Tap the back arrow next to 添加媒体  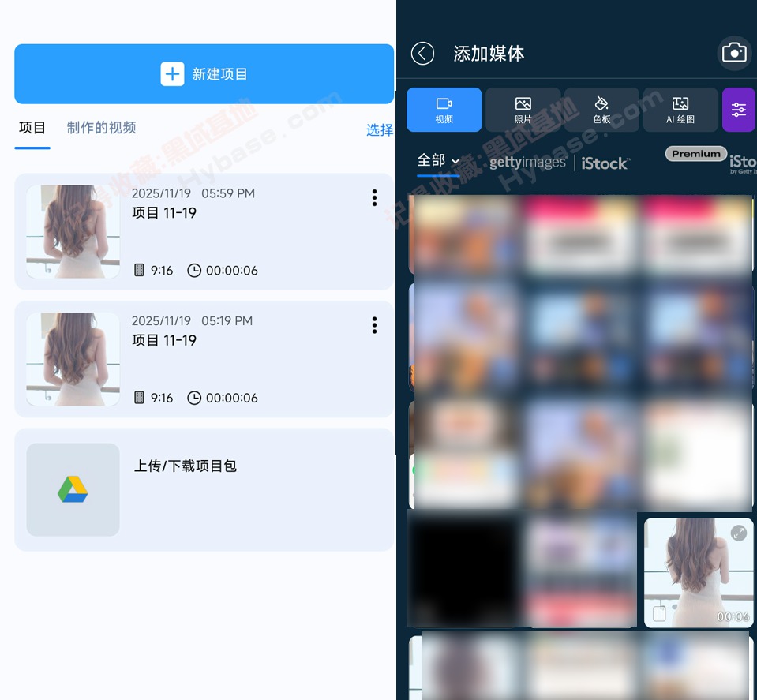(422, 53)
